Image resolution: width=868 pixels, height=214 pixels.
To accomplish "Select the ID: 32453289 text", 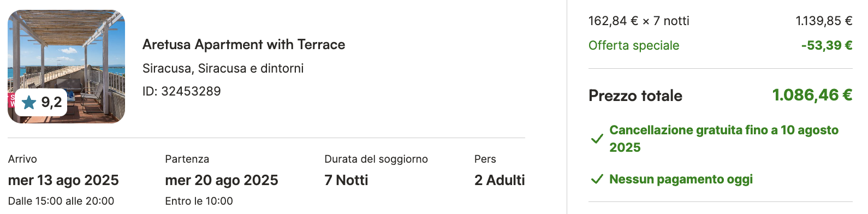I will [x=181, y=91].
